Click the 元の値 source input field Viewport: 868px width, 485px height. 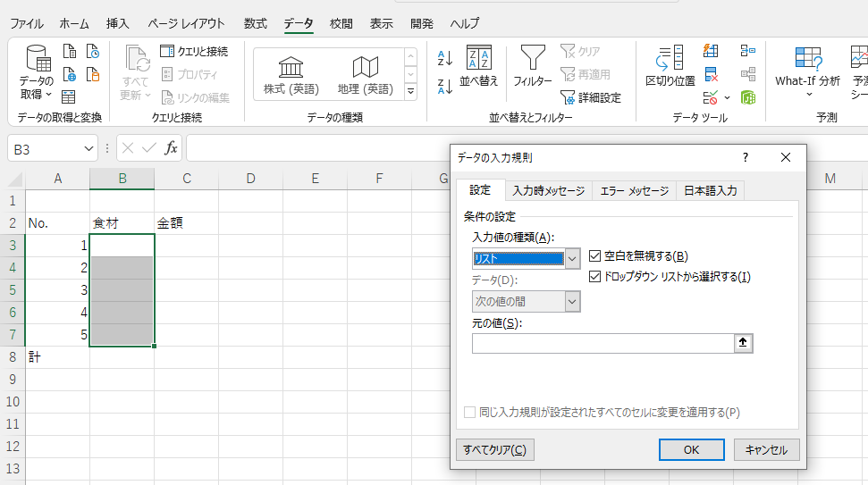[603, 343]
